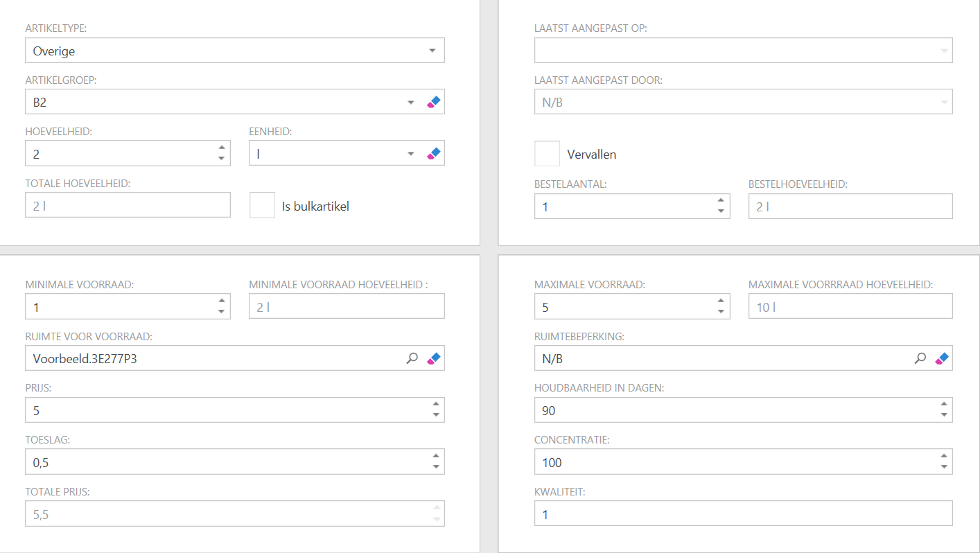Open the Artikeltype dropdown

(432, 51)
